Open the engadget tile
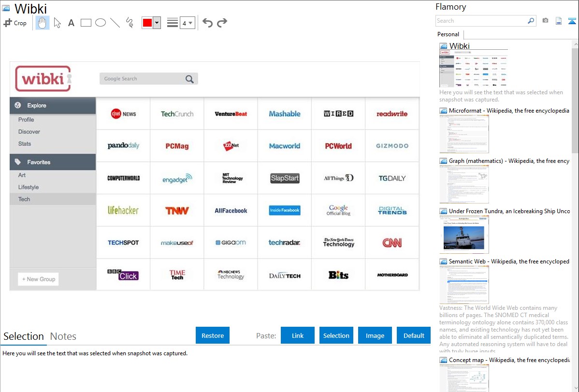 pyautogui.click(x=177, y=178)
